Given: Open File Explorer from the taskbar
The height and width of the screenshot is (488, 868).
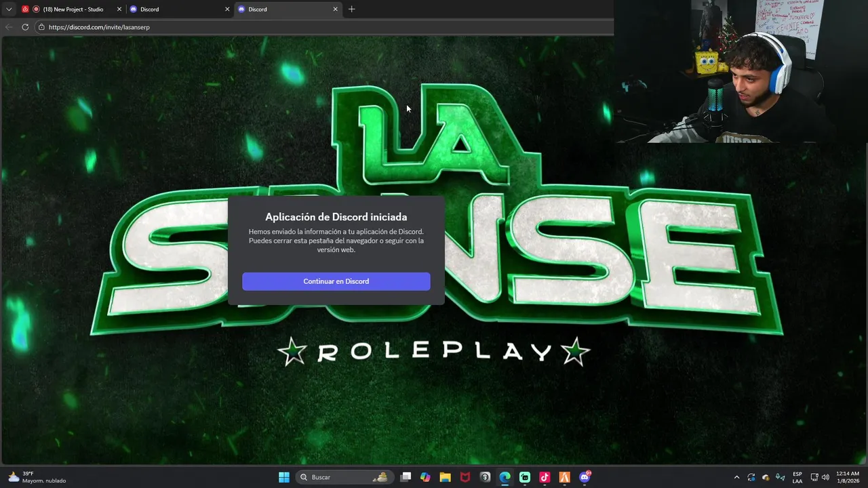Looking at the screenshot, I should (x=445, y=477).
